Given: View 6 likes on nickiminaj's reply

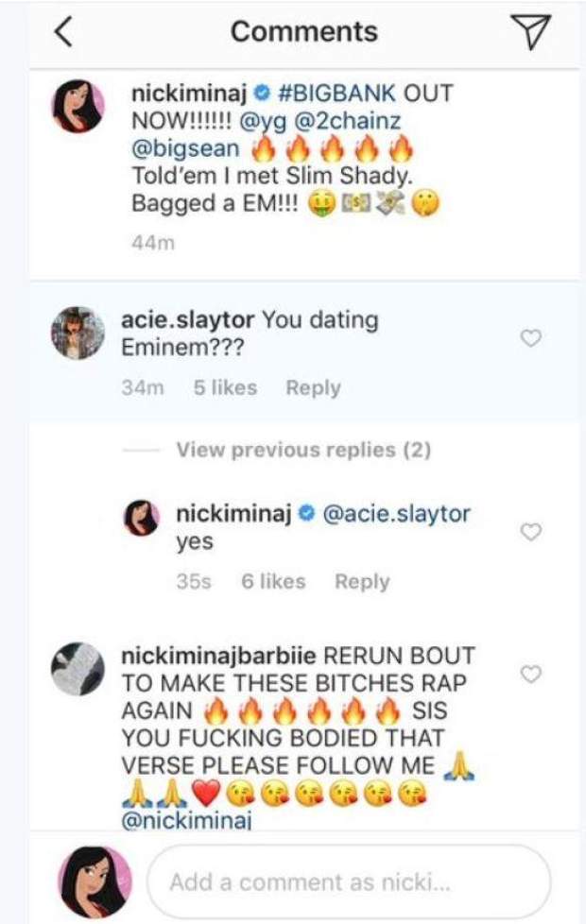Looking at the screenshot, I should pyautogui.click(x=274, y=582).
